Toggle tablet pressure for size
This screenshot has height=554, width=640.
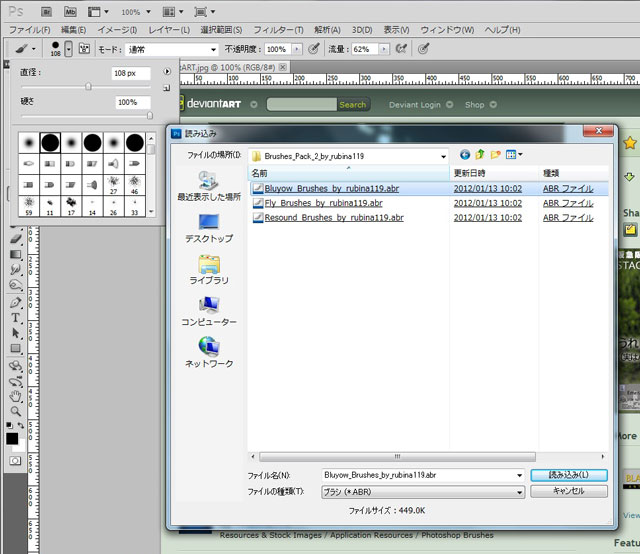[x=423, y=49]
